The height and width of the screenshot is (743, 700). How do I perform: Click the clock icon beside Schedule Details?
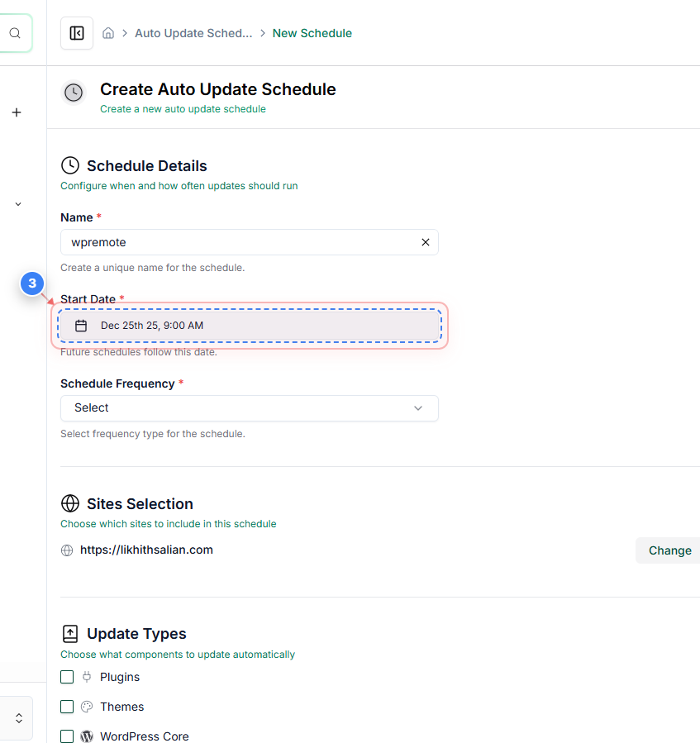pyautogui.click(x=70, y=165)
